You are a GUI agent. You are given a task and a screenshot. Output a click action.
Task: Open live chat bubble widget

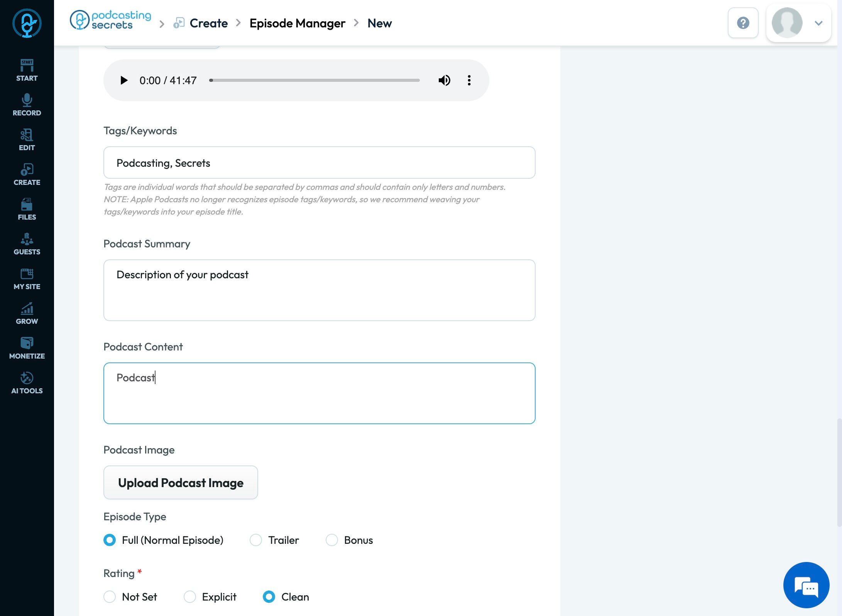[x=806, y=585]
